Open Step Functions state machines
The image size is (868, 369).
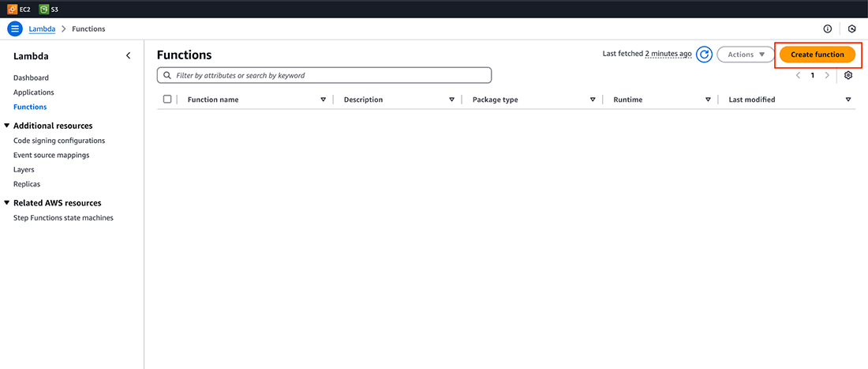(x=63, y=218)
